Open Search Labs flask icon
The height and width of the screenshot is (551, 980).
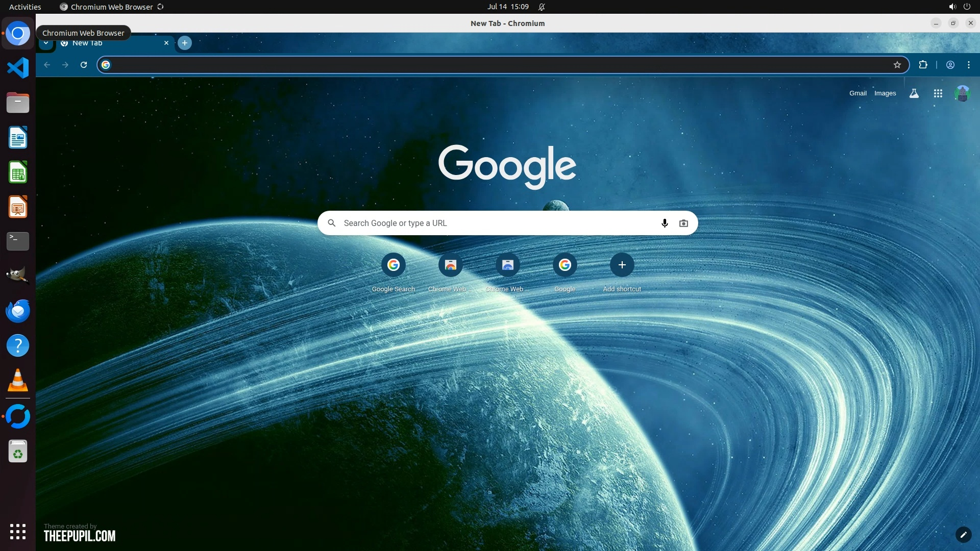(914, 93)
